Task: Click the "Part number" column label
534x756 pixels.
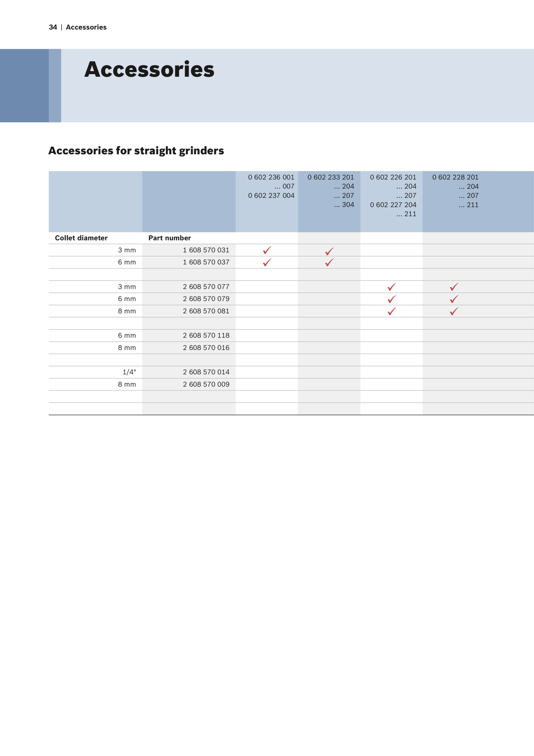Action: pyautogui.click(x=170, y=238)
